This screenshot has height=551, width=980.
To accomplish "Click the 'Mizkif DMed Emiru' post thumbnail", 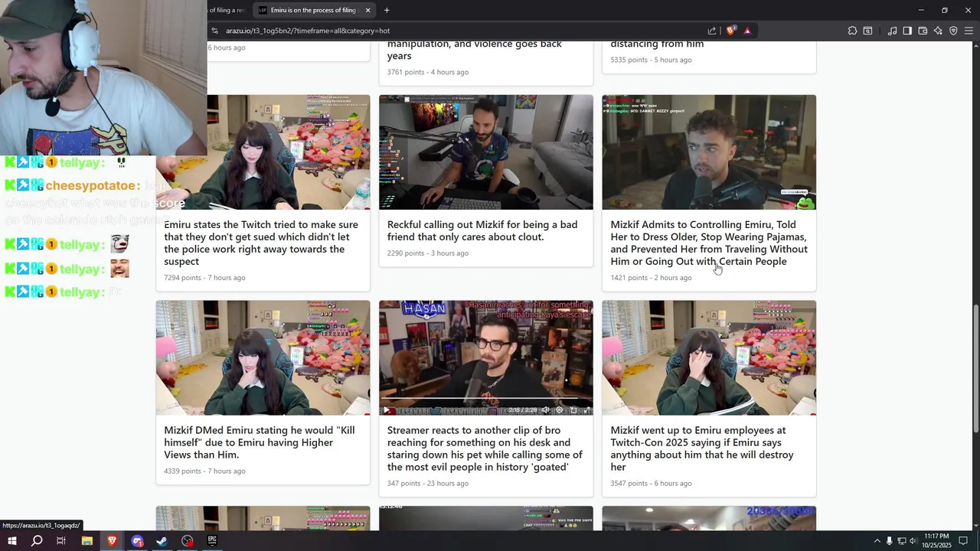I will pyautogui.click(x=263, y=358).
